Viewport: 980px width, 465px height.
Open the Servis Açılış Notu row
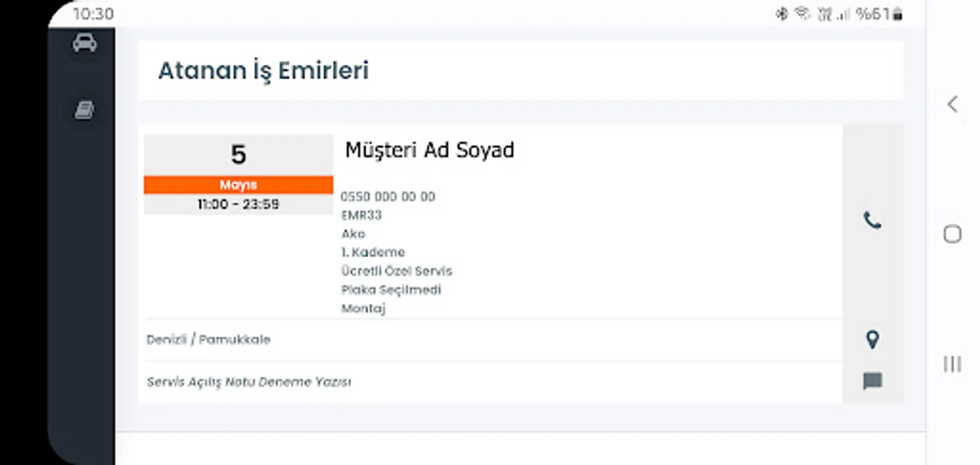249,382
